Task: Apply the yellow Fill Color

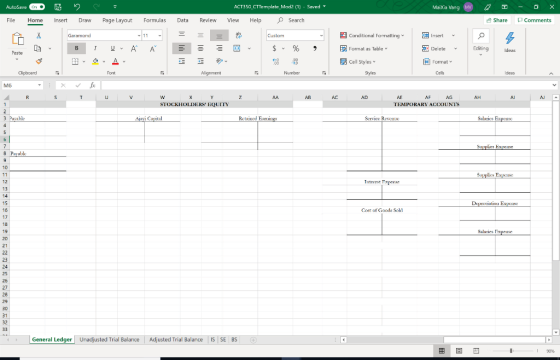Action: (x=95, y=61)
